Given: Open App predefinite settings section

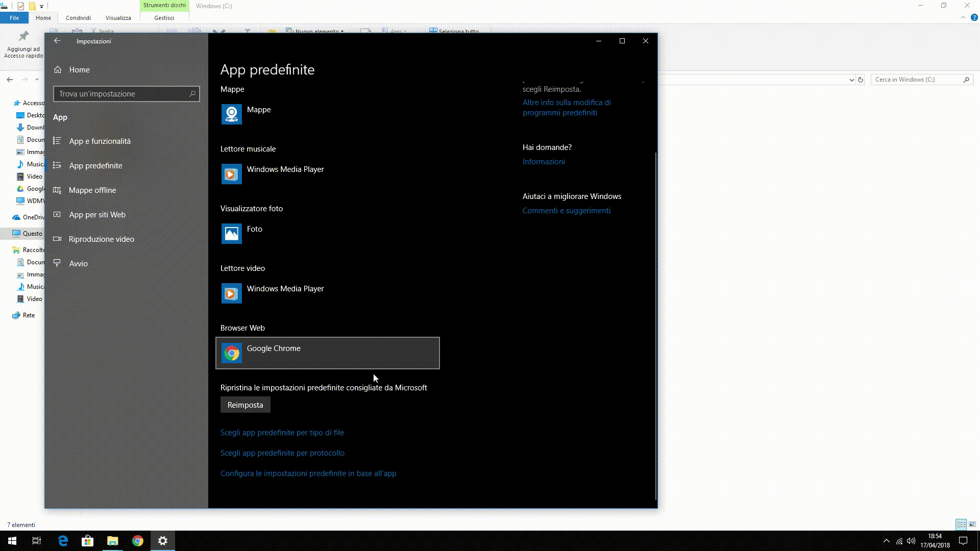Looking at the screenshot, I should pyautogui.click(x=95, y=165).
